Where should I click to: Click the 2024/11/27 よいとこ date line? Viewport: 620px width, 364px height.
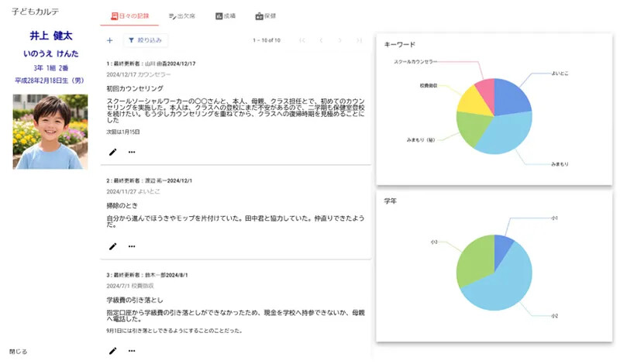[x=133, y=191]
